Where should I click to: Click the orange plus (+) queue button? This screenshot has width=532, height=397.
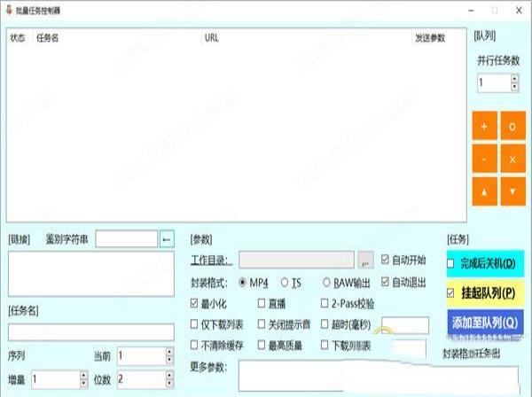tap(484, 127)
